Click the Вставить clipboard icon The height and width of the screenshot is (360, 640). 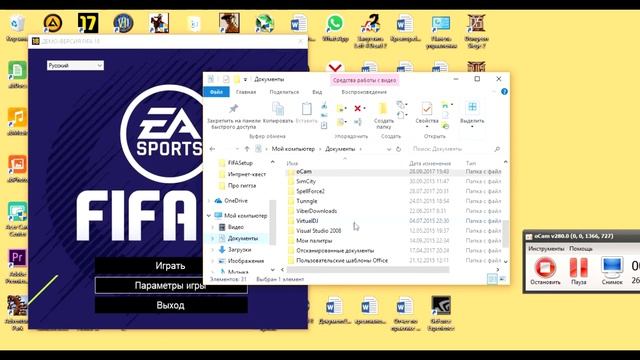(307, 109)
